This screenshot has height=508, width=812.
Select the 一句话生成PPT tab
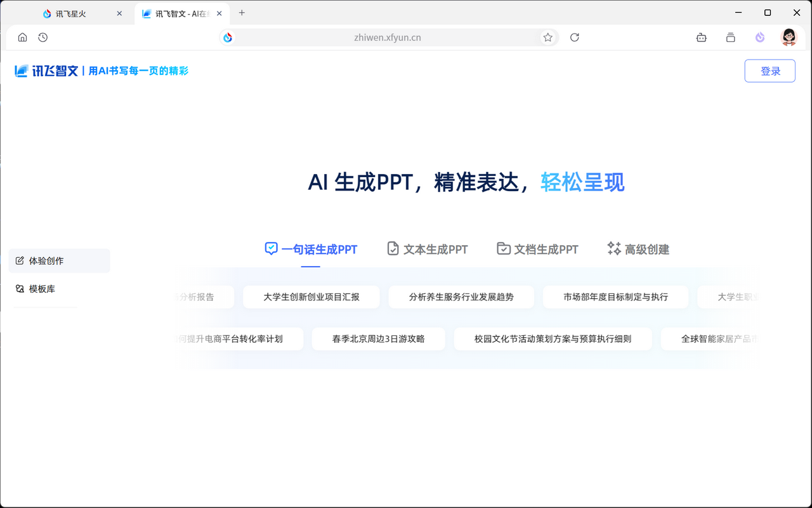311,249
